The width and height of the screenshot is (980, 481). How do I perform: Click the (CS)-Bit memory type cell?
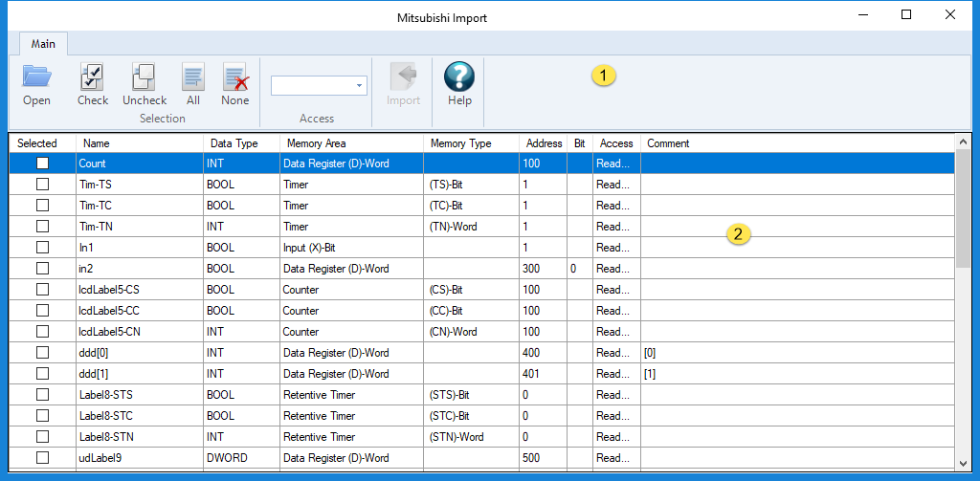[471, 289]
